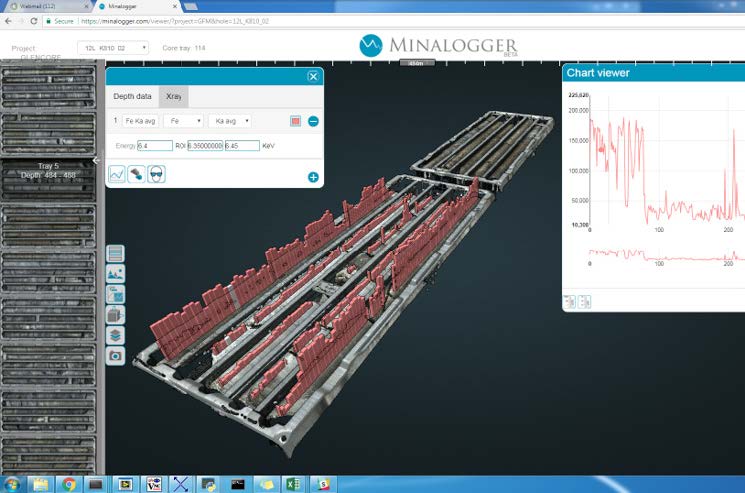Click the third icon in the viewer toolbar
The width and height of the screenshot is (745, 493).
tap(115, 294)
